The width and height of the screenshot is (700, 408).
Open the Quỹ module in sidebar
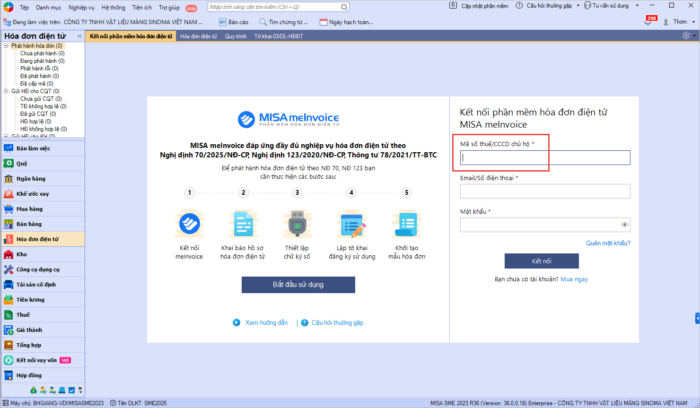coord(21,163)
